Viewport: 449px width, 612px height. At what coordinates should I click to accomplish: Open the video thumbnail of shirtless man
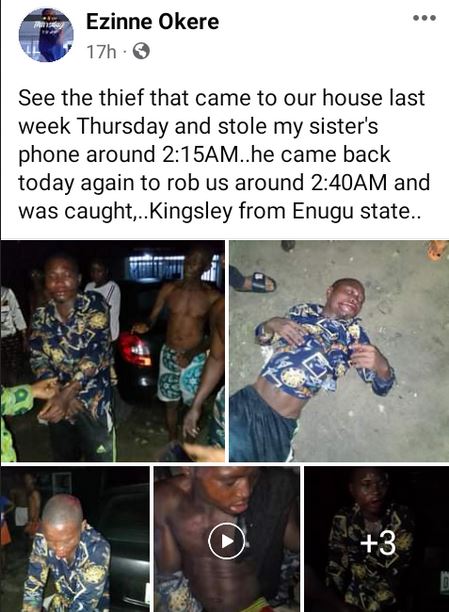[x=227, y=539]
